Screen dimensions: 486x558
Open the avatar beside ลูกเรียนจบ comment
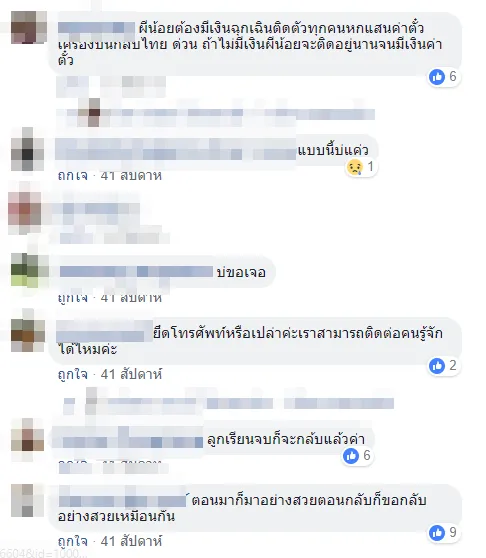27,437
